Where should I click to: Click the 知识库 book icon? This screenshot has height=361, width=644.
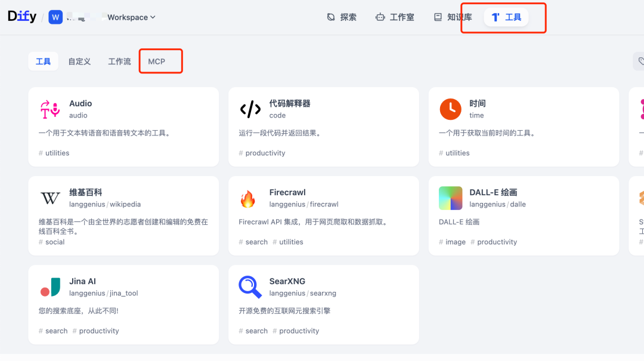438,17
